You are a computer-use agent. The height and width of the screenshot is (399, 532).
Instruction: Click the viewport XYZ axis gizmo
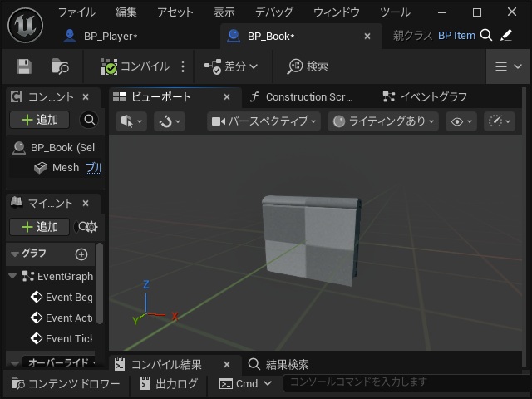click(155, 302)
